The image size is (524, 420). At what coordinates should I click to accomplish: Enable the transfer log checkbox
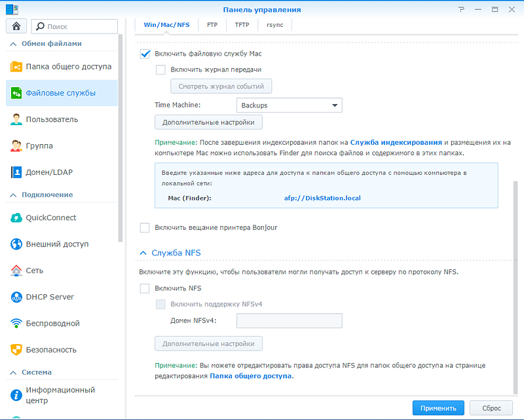point(160,69)
